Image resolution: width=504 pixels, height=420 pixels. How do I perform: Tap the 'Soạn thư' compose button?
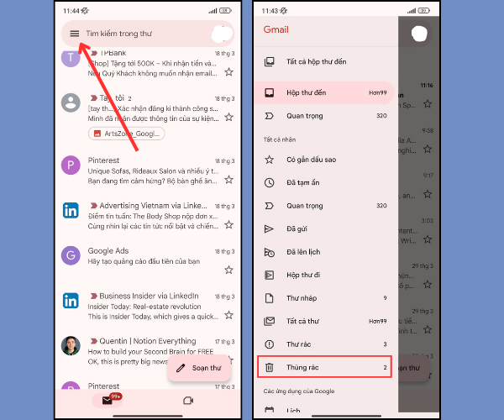199,368
